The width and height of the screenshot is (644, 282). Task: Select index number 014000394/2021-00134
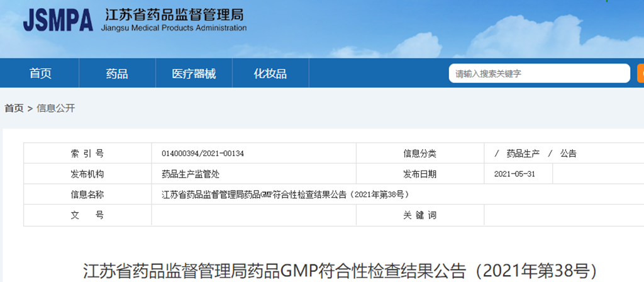coord(203,154)
